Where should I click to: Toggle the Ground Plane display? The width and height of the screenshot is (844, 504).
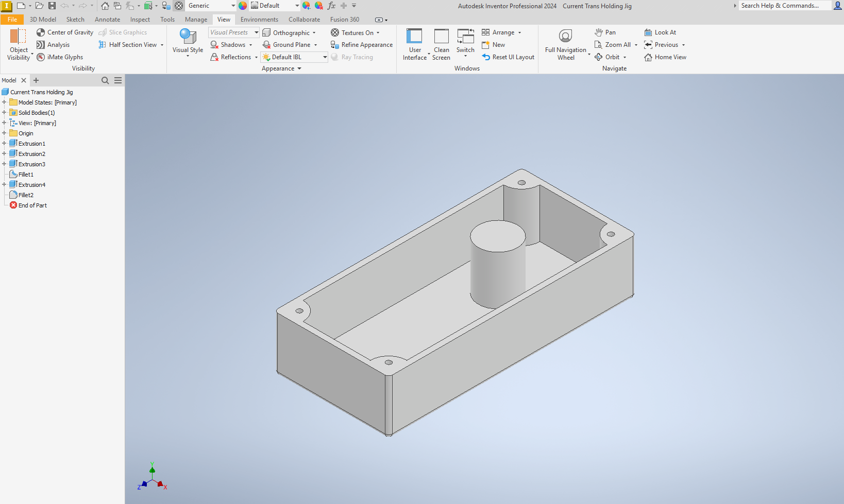click(287, 45)
